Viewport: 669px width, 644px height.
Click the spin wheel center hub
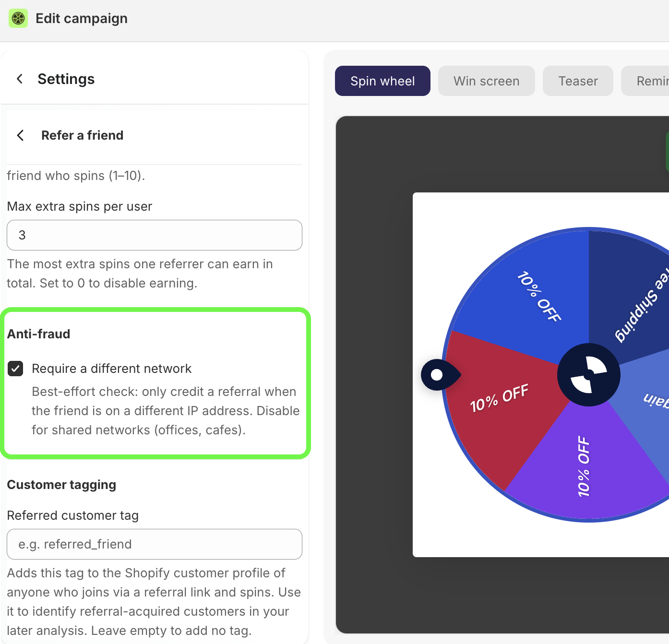click(589, 375)
